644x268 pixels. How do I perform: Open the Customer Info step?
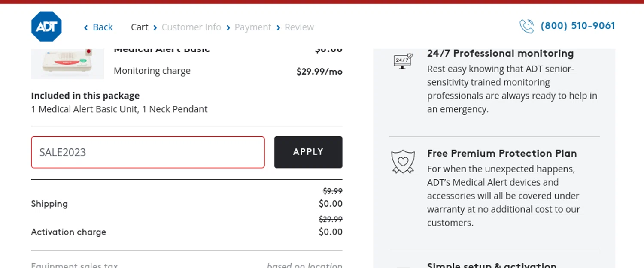tap(191, 27)
